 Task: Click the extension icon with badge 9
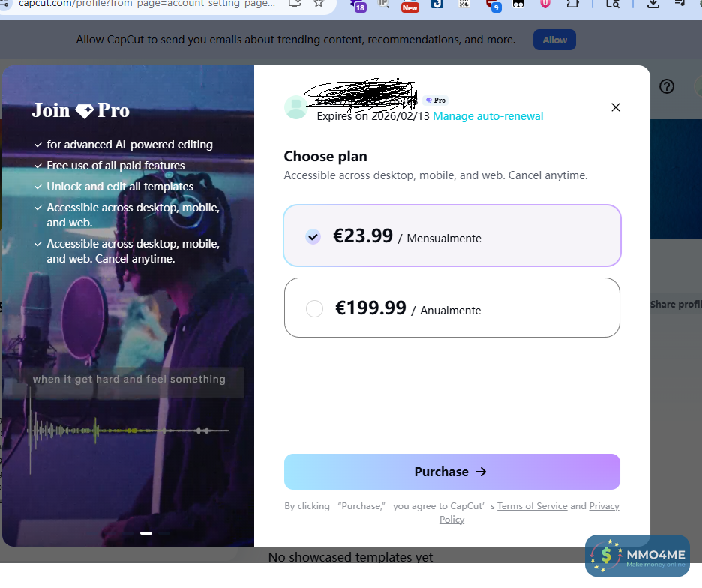(x=493, y=5)
